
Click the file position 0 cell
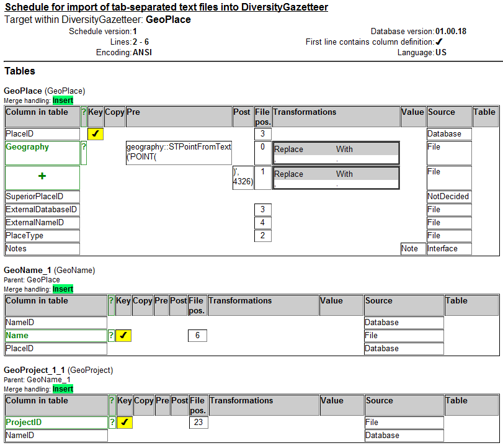[x=263, y=153]
